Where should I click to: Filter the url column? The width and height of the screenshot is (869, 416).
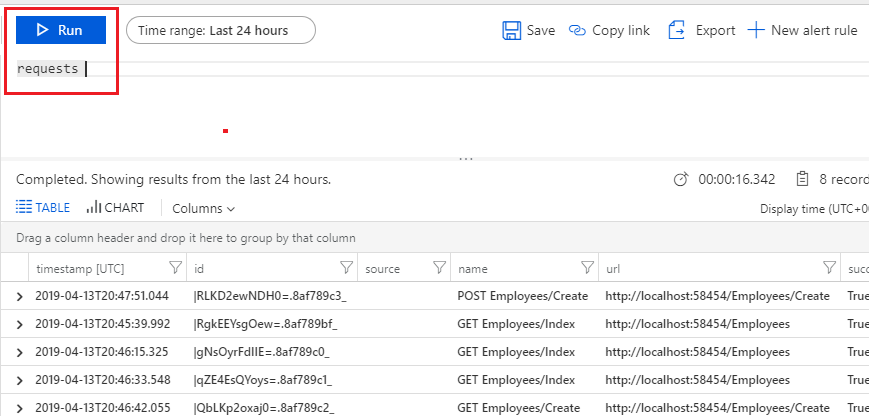[829, 268]
